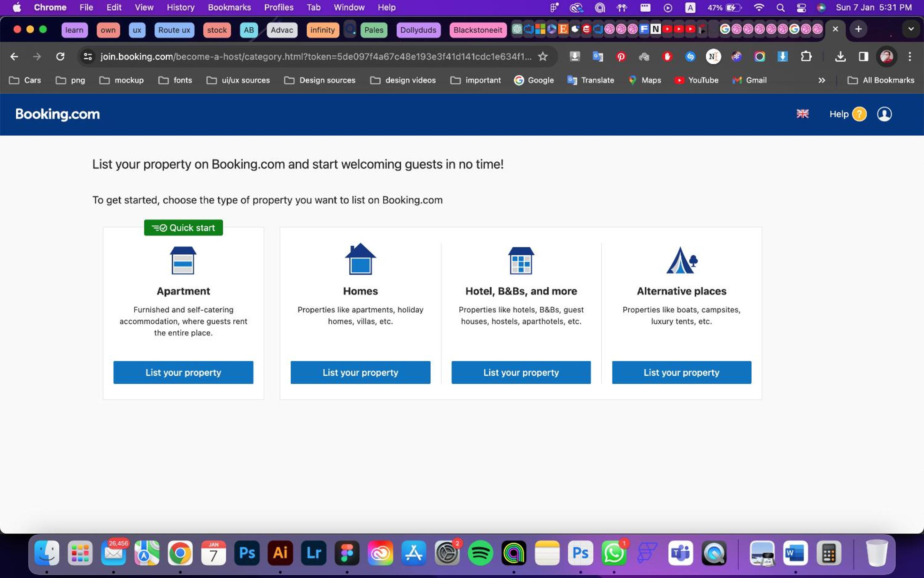The width and height of the screenshot is (924, 578).
Task: List your property under Hotel, B&Bs, and more
Action: pos(521,372)
